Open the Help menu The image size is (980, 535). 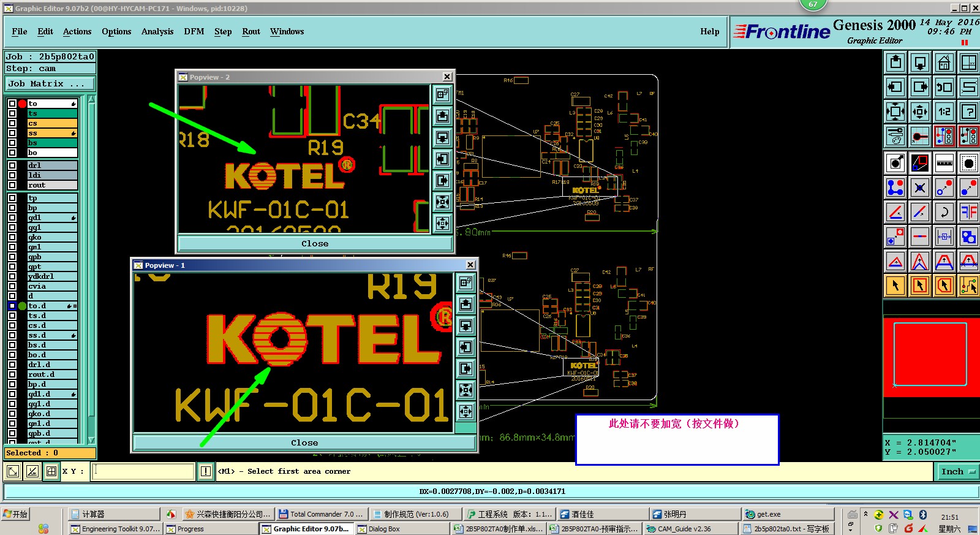coord(710,32)
